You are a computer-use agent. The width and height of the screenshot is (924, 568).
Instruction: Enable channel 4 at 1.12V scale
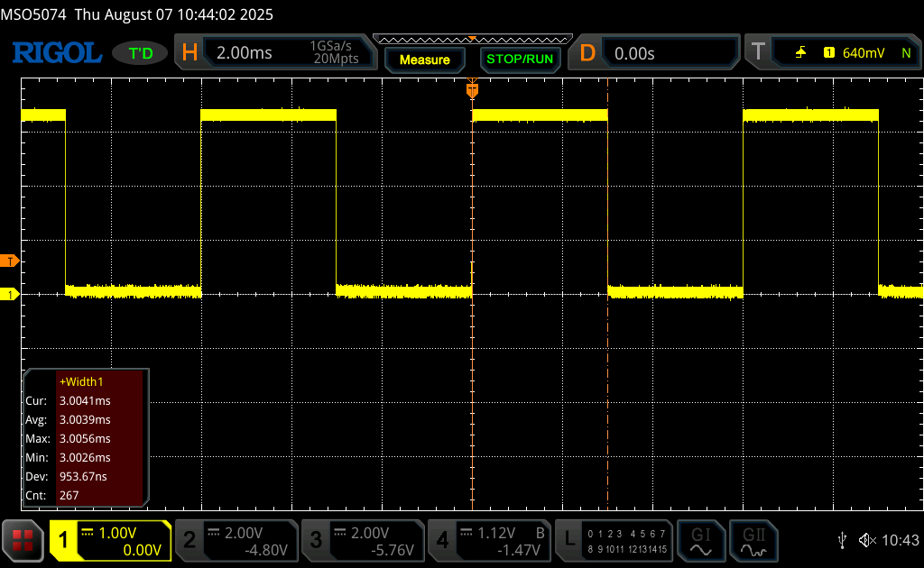489,541
